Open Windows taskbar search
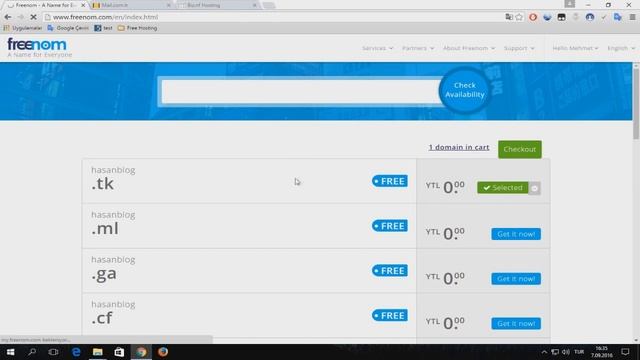Screen dimensions: 640x360 (x=32, y=352)
